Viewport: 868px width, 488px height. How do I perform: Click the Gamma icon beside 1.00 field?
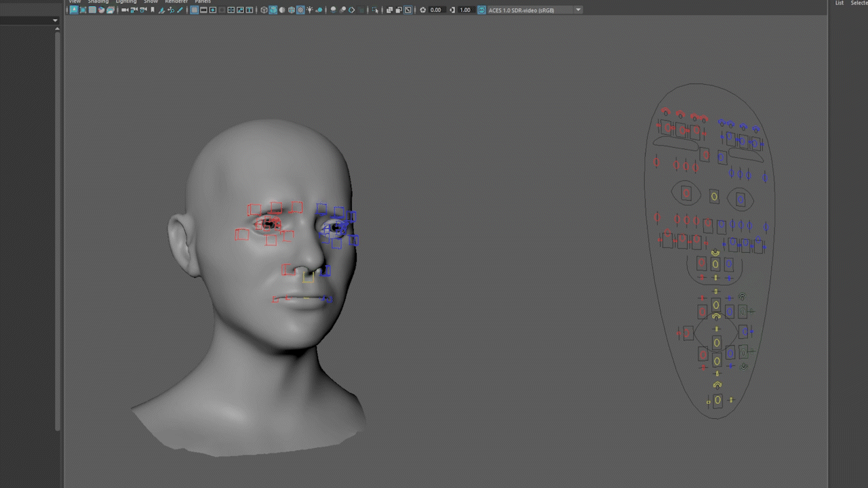click(452, 10)
